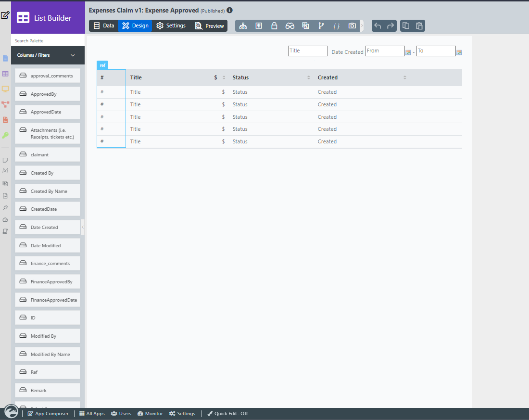Click the undo arrow icon
The height and width of the screenshot is (420, 529).
[378, 26]
